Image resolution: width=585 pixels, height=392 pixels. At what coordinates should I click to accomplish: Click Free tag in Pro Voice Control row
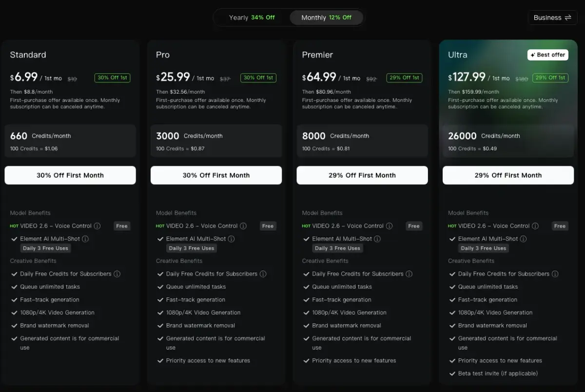[x=268, y=226]
